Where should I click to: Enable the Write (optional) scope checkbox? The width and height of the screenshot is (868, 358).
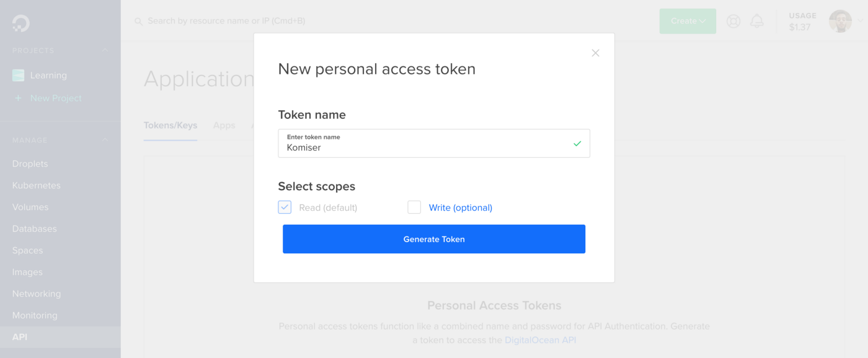(x=414, y=207)
